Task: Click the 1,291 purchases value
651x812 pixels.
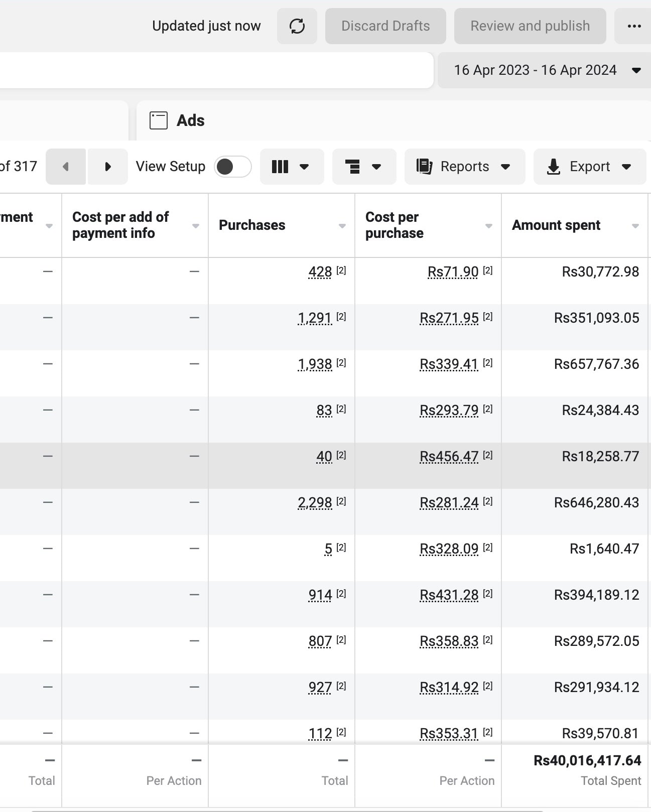Action: click(315, 318)
